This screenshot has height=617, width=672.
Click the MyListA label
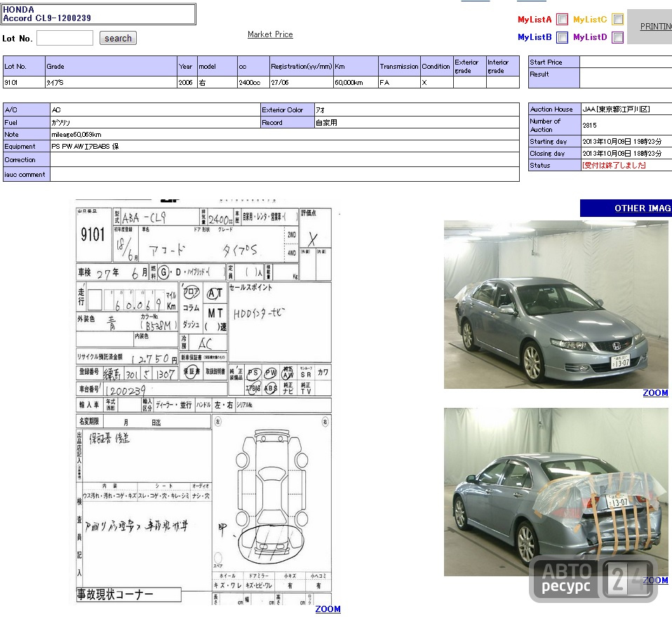point(535,19)
